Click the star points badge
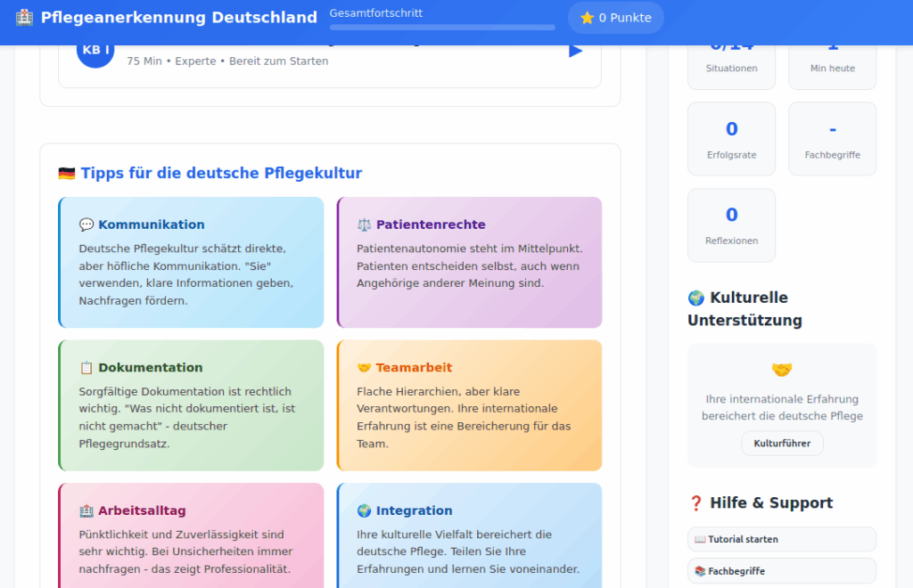This screenshot has height=588, width=913. pyautogui.click(x=615, y=18)
